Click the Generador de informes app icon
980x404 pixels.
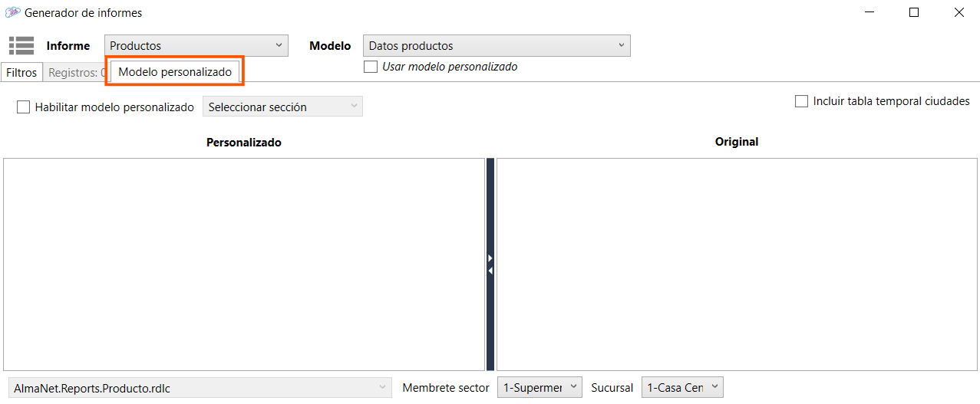coord(12,12)
